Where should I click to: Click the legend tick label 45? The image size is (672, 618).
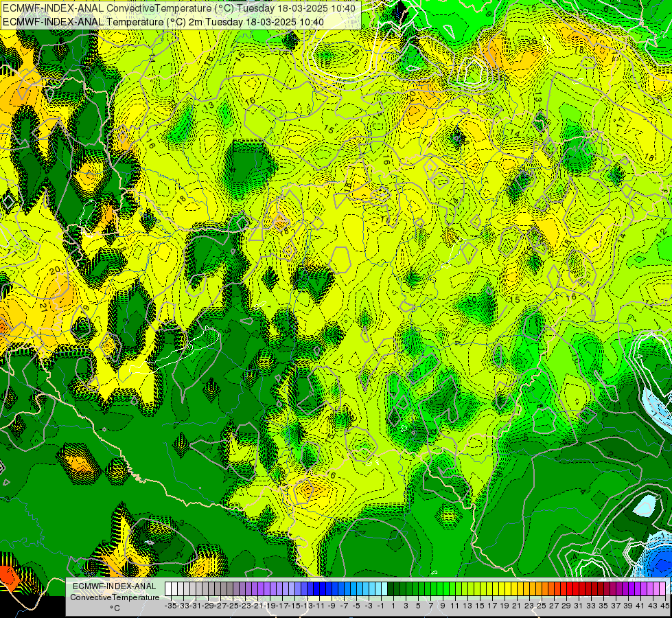point(664,606)
